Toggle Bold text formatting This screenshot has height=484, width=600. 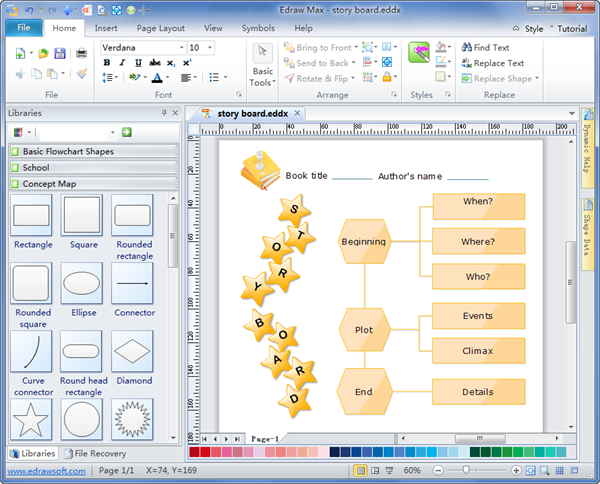(107, 62)
